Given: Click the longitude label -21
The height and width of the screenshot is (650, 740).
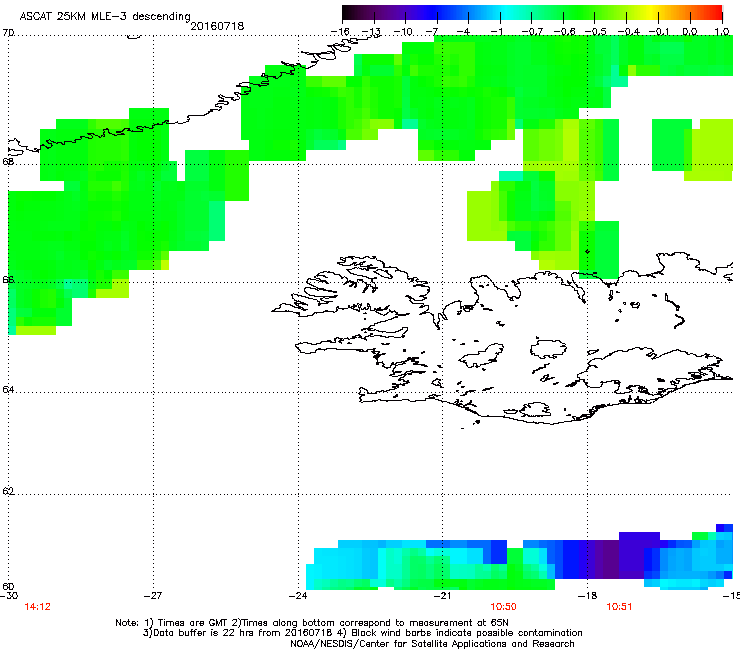Looking at the screenshot, I should click(442, 596).
